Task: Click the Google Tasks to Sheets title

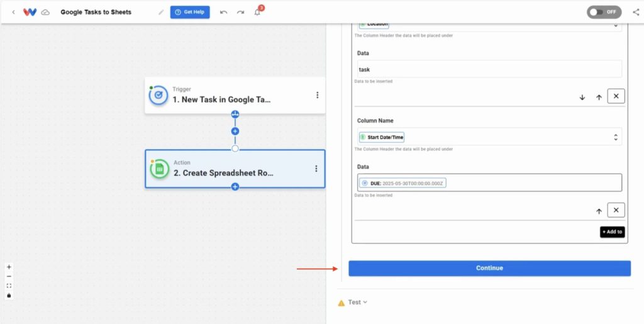Action: tap(96, 13)
